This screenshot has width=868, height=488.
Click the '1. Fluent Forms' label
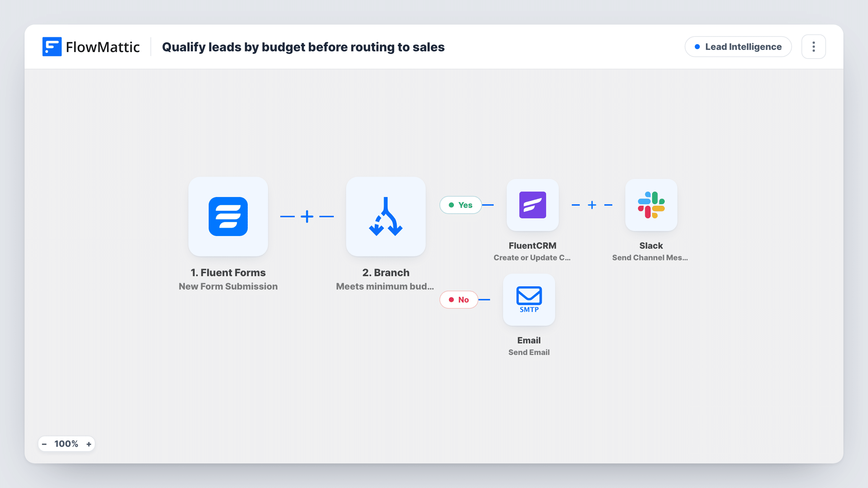[x=228, y=273]
